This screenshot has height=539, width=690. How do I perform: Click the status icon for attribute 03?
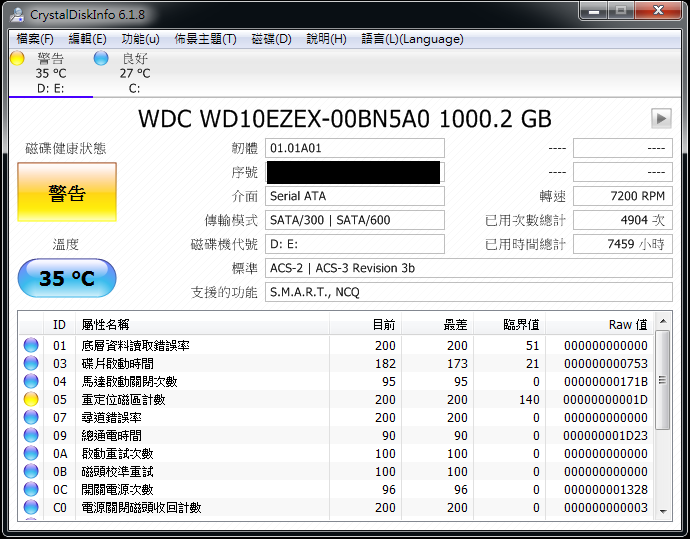(31, 363)
